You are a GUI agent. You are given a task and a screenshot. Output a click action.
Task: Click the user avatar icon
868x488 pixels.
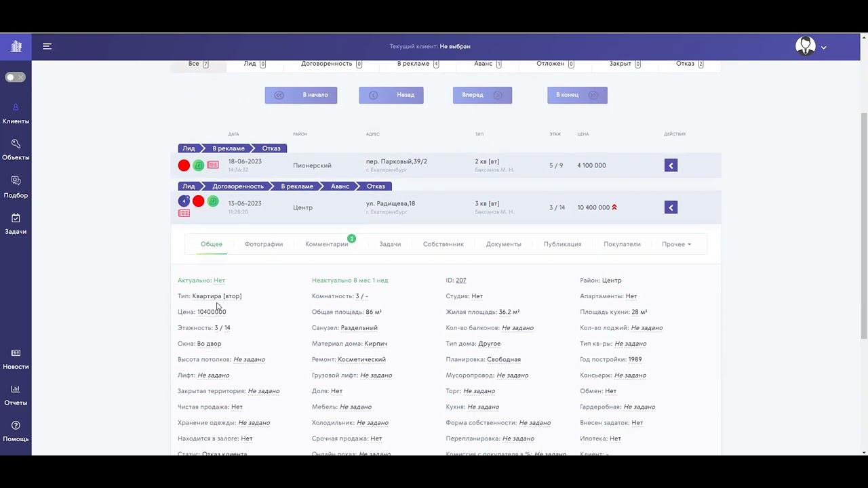tap(806, 46)
